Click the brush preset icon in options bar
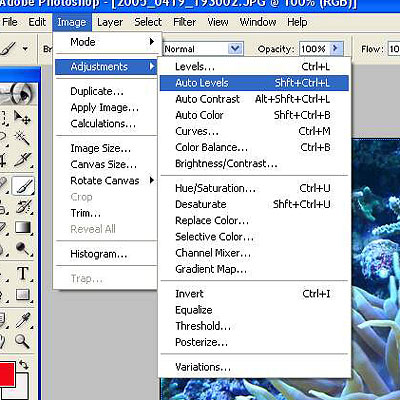 (x=8, y=49)
